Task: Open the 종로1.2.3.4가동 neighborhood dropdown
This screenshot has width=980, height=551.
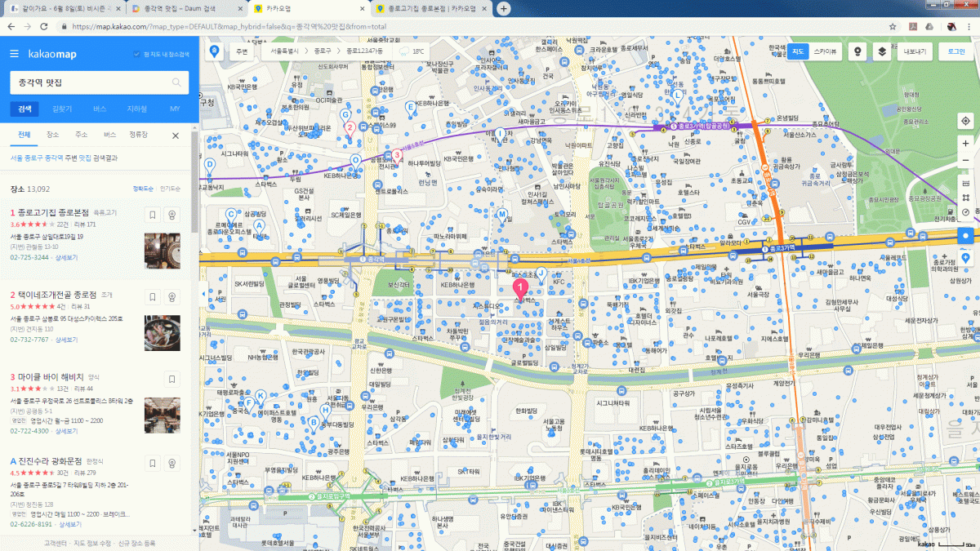Action: click(x=366, y=51)
